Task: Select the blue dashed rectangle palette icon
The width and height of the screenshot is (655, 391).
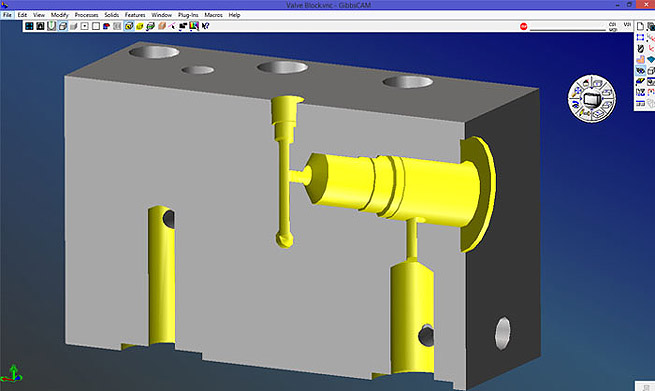Action: click(x=640, y=38)
